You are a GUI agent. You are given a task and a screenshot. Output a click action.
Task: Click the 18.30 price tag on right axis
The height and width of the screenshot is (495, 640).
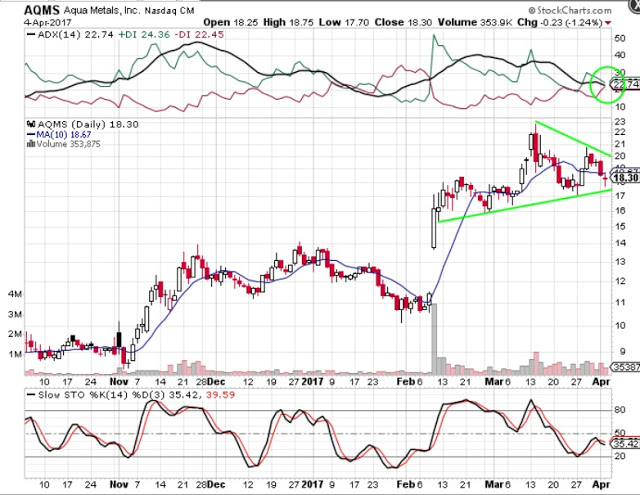625,178
